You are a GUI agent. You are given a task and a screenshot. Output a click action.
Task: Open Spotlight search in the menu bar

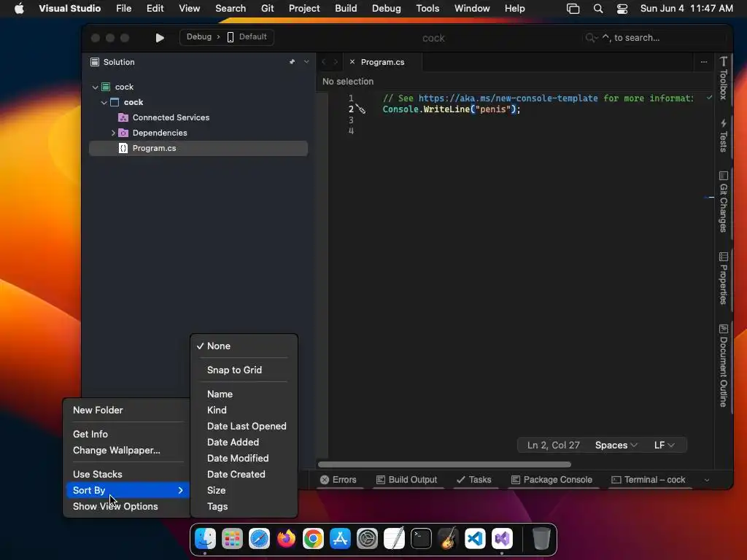(x=598, y=9)
